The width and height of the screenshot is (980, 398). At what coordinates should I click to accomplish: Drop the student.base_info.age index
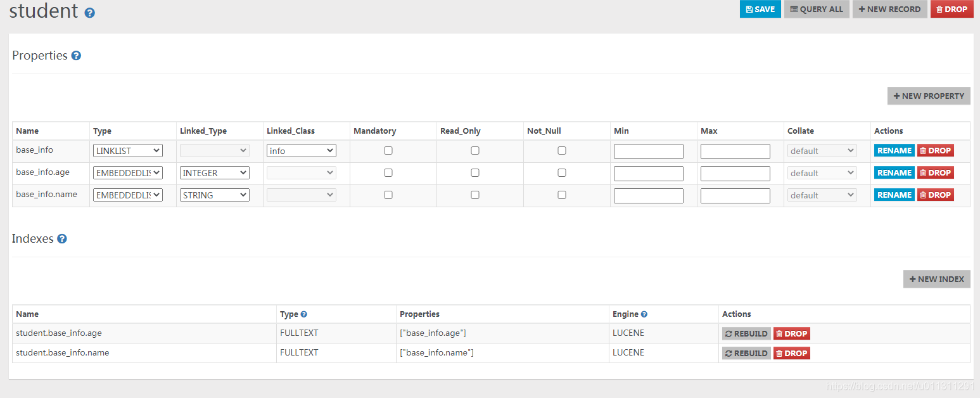point(791,334)
